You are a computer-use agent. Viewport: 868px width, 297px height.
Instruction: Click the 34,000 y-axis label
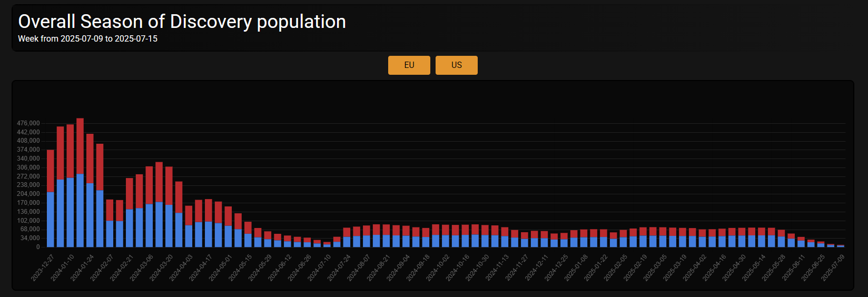[30, 238]
